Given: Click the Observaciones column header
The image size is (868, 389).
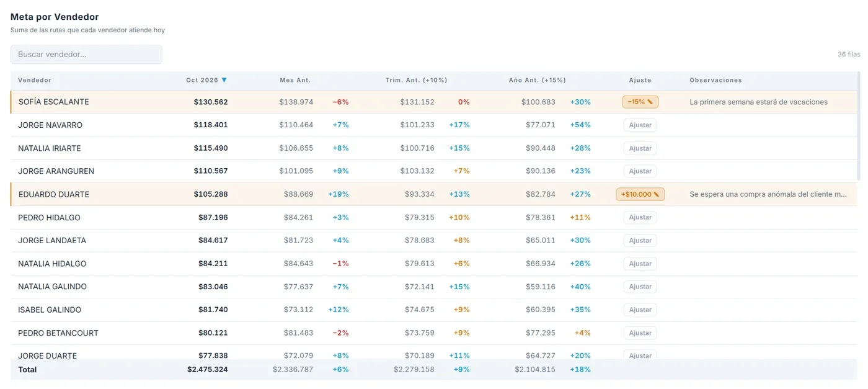Looking at the screenshot, I should pos(715,80).
